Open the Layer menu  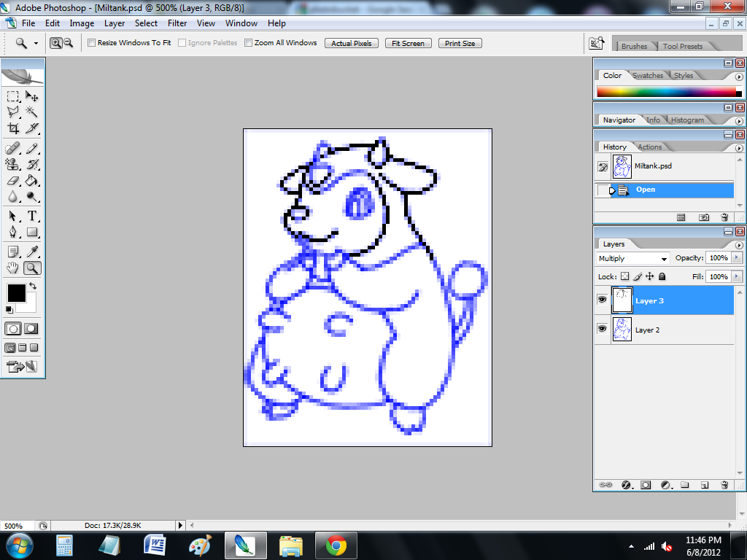point(115,23)
